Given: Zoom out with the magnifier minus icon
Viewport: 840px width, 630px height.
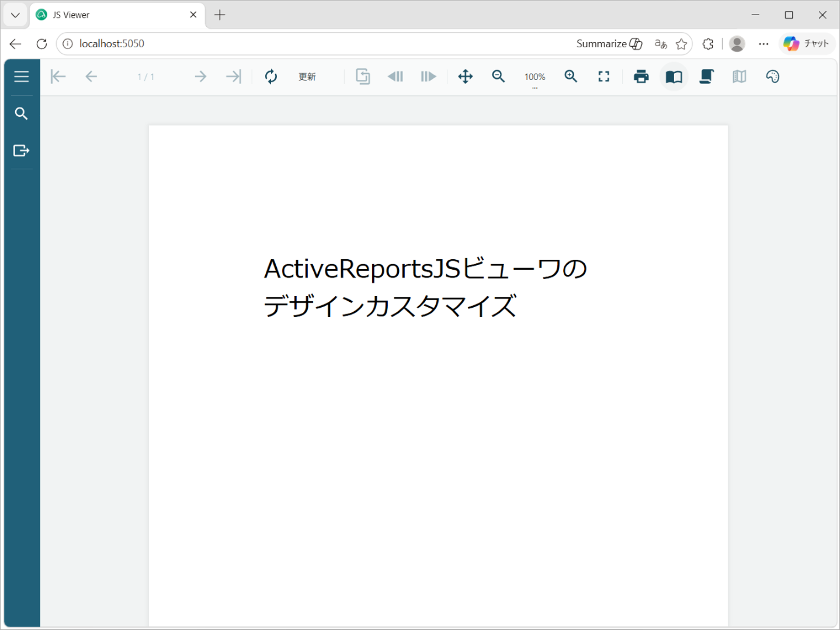Looking at the screenshot, I should [x=498, y=76].
